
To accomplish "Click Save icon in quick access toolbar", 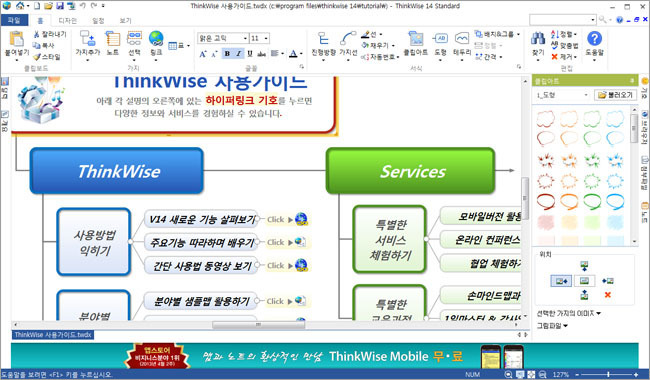I will (x=60, y=6).
